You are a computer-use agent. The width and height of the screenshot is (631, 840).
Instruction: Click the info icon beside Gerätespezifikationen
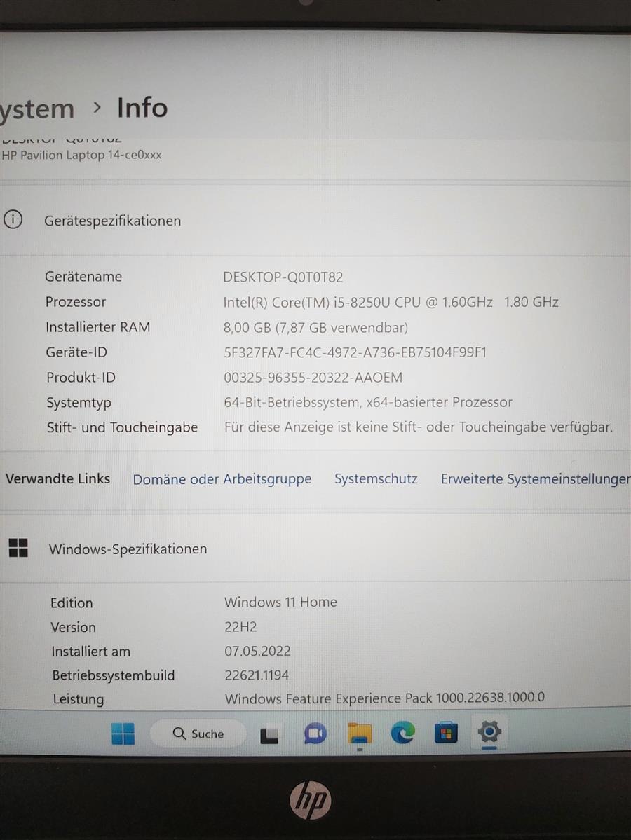coord(13,220)
